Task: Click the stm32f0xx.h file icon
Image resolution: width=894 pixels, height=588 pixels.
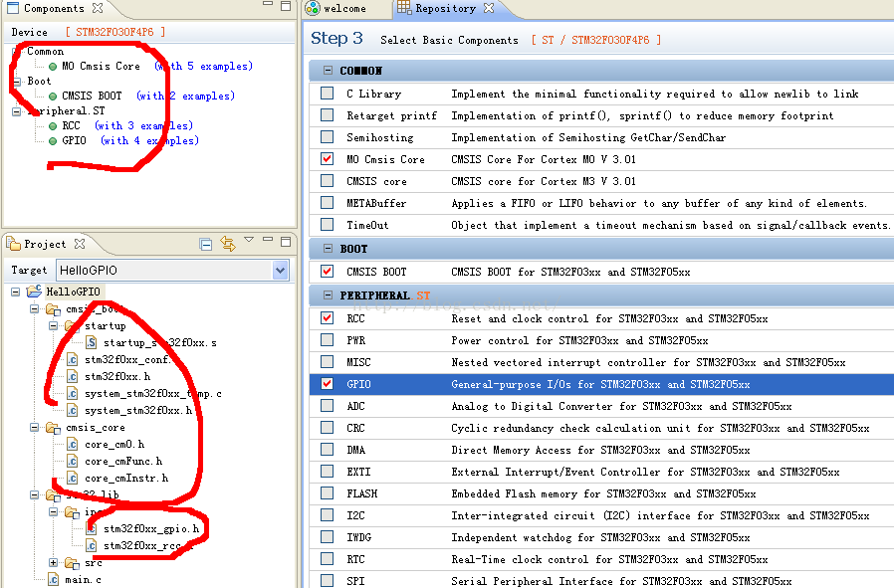Action: tap(73, 376)
